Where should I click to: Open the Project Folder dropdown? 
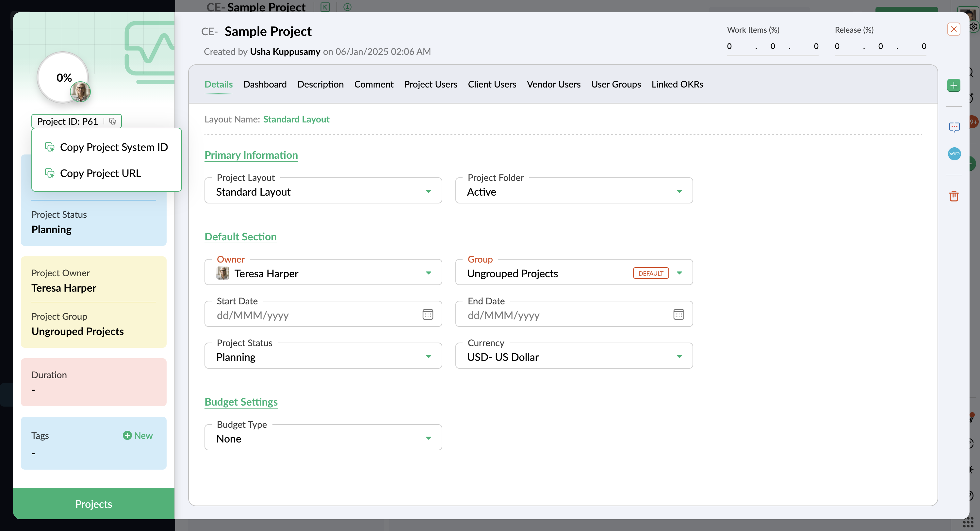point(679,191)
